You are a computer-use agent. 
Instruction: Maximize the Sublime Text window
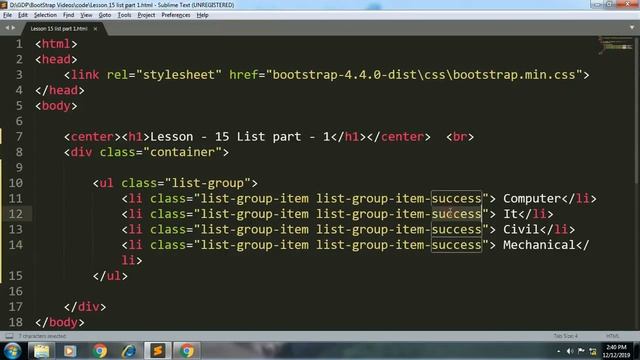(x=609, y=4)
